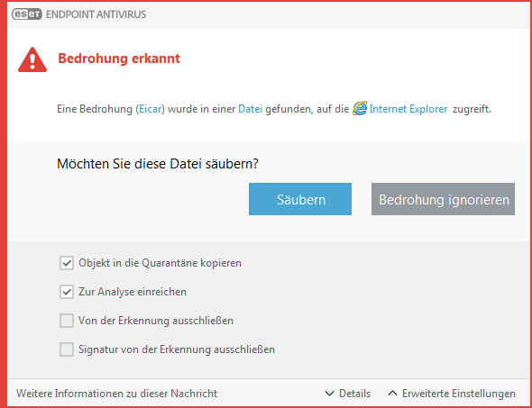This screenshot has width=532, height=408.
Task: Click ENDPOINT ANTIVIRUS title text
Action: (x=96, y=14)
